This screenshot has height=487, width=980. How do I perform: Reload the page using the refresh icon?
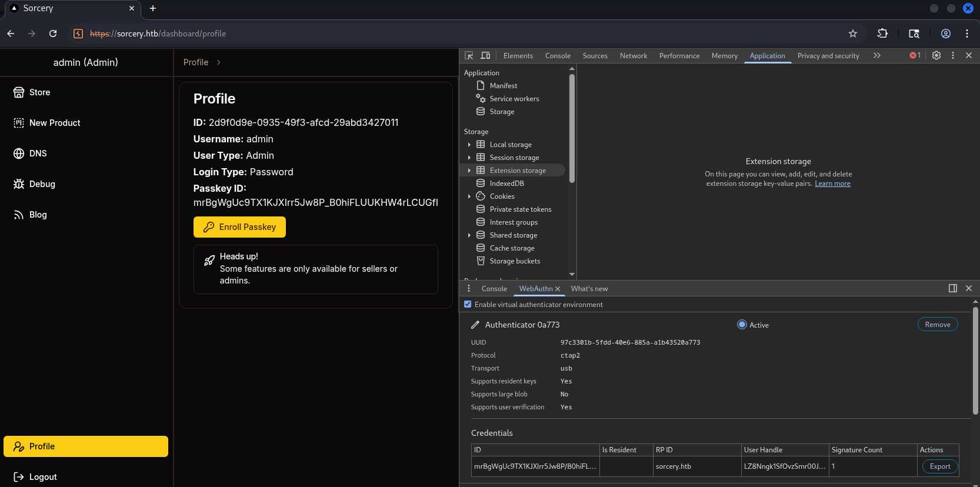tap(53, 34)
